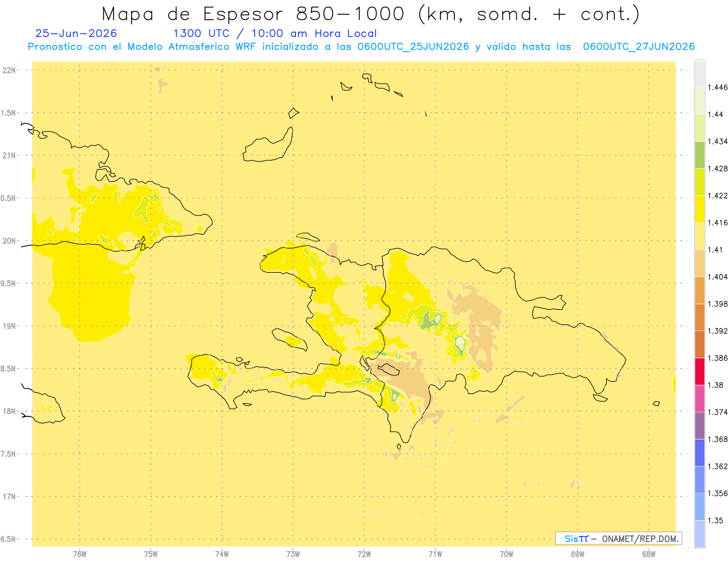Image resolution: width=728 pixels, height=562 pixels.
Task: Click the 1.422 colorbar value
Action: pyautogui.click(x=718, y=196)
